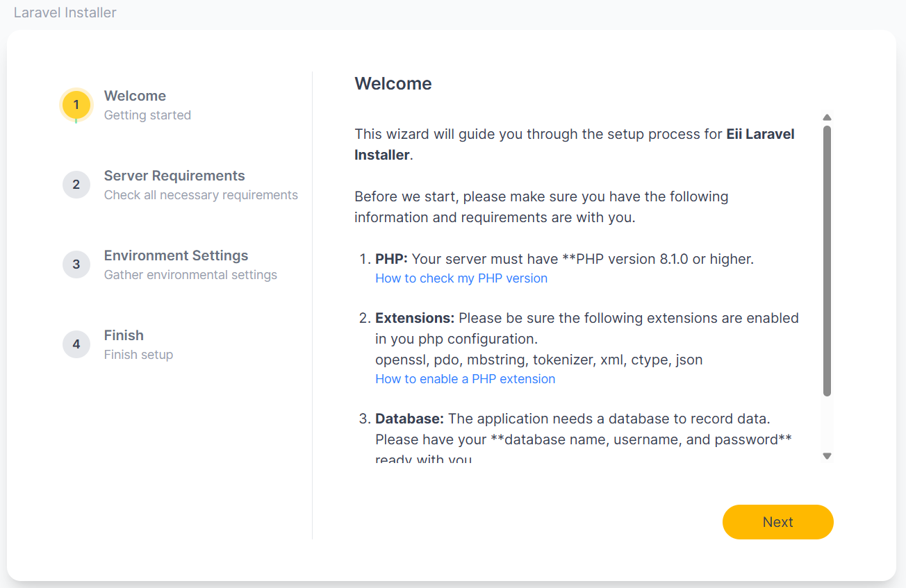906x588 pixels.
Task: Open the Welcome step in the sidebar
Action: point(135,96)
